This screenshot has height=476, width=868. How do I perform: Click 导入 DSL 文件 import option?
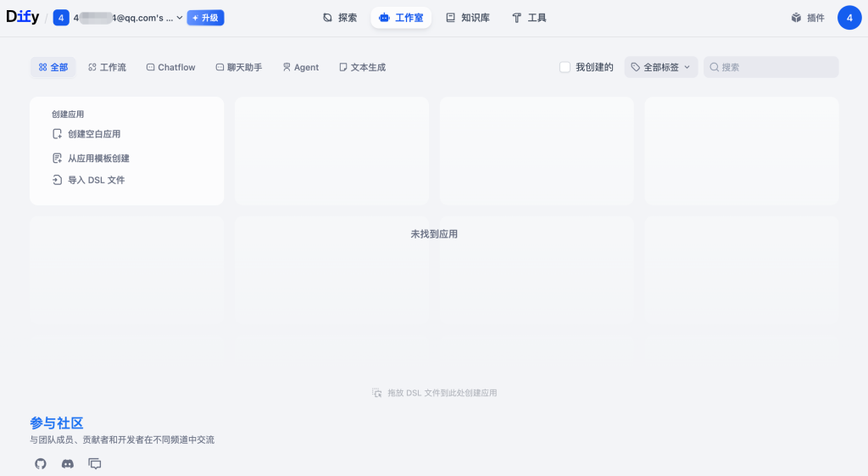(x=95, y=180)
